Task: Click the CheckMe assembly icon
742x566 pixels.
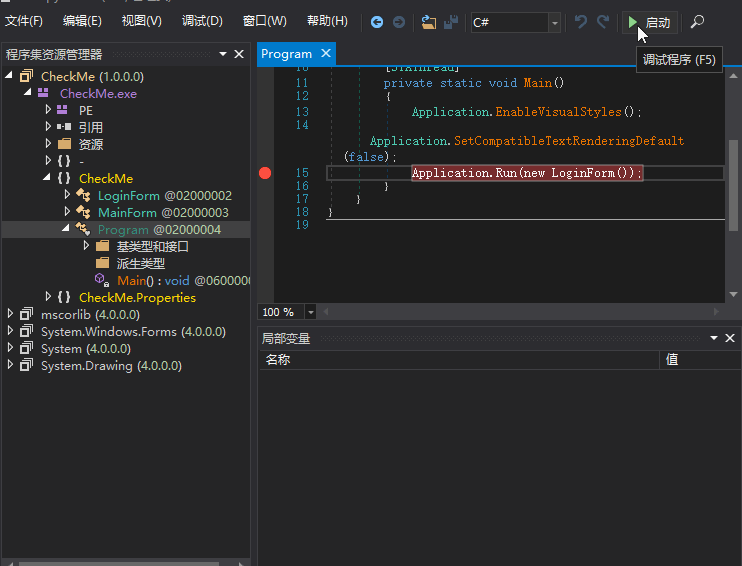Action: click(x=26, y=76)
